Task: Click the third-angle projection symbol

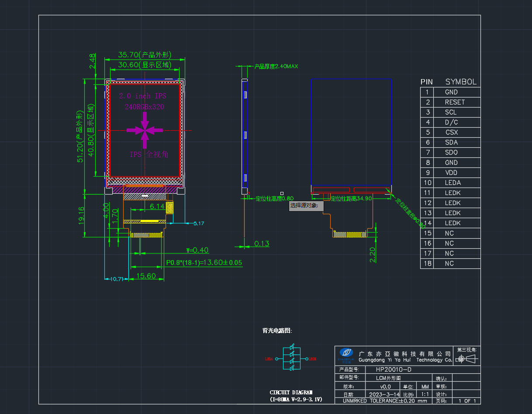Action: point(466,359)
